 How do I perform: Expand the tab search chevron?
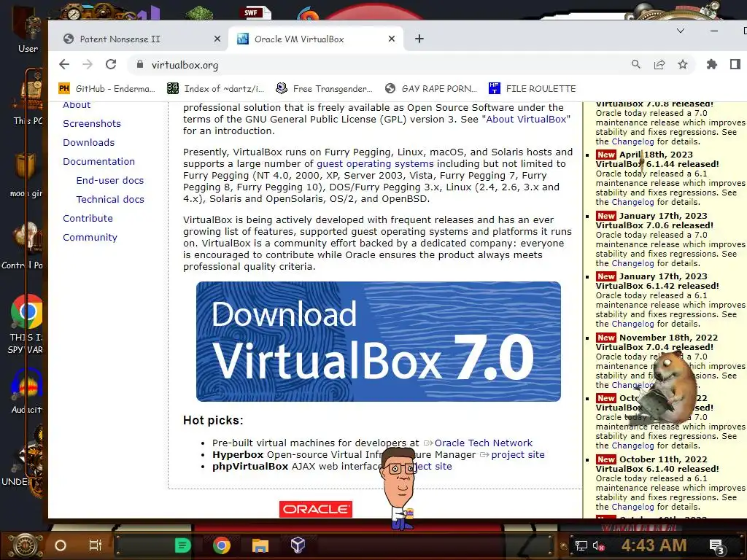pyautogui.click(x=681, y=31)
